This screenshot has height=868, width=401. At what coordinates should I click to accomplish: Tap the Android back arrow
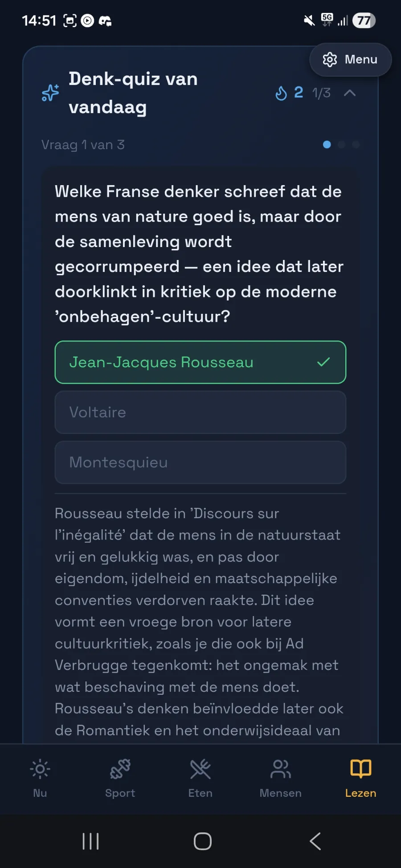click(315, 841)
